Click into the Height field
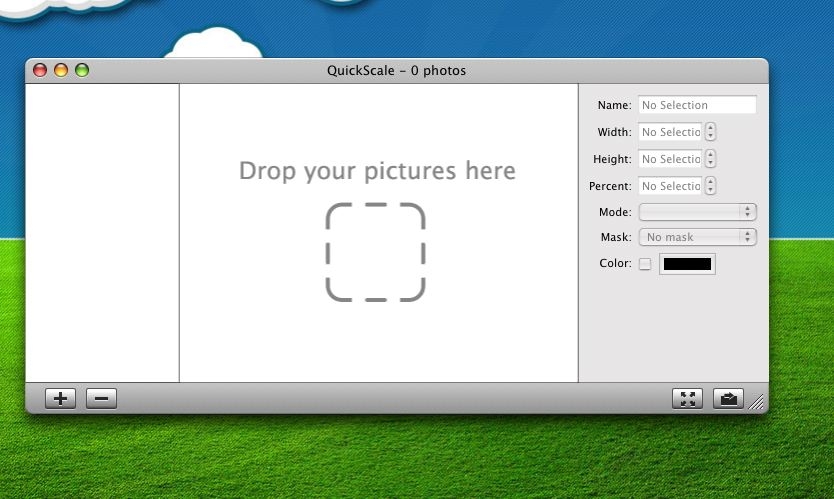 click(670, 159)
